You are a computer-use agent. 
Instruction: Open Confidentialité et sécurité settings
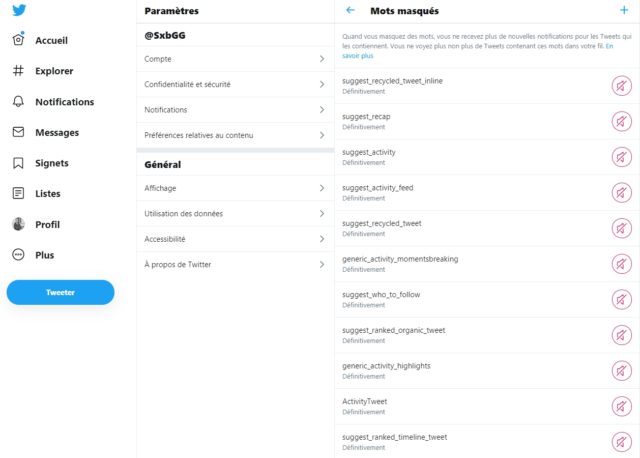[x=235, y=84]
